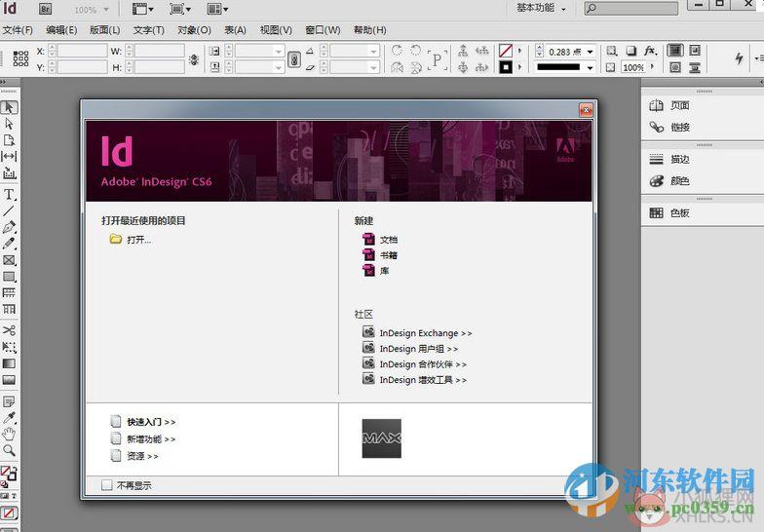The height and width of the screenshot is (532, 764).
Task: Open the 文字(T) menu
Action: tap(148, 30)
